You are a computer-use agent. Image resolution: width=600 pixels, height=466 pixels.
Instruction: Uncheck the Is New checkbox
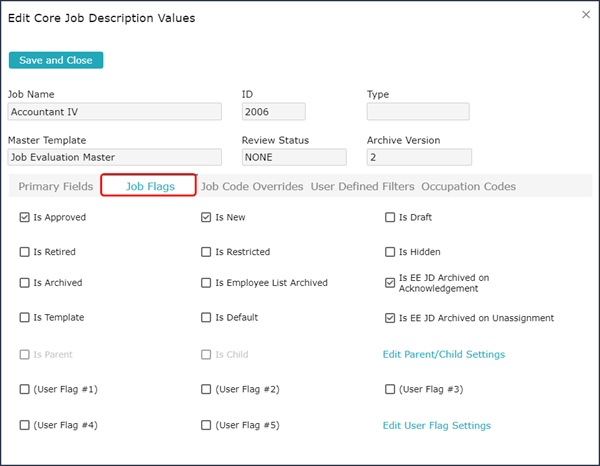207,217
